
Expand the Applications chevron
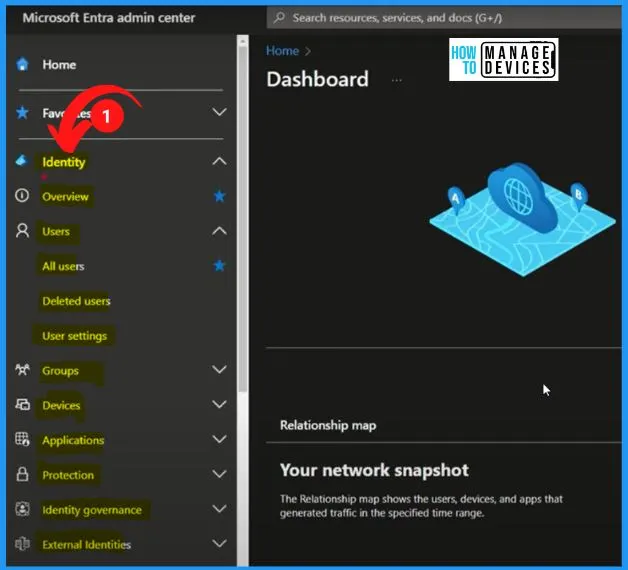point(219,439)
